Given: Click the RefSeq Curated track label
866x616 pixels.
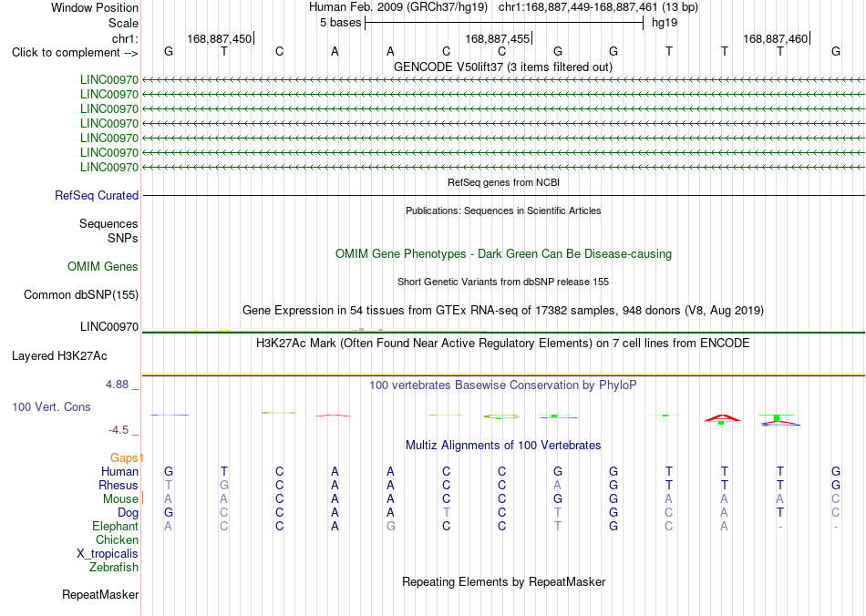Looking at the screenshot, I should tap(97, 195).
